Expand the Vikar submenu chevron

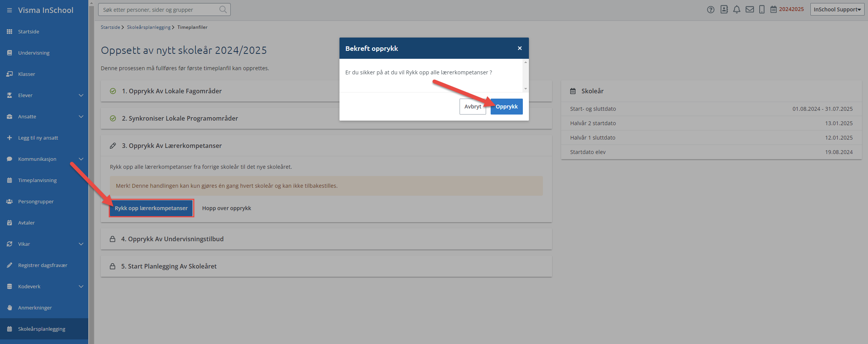tap(81, 244)
